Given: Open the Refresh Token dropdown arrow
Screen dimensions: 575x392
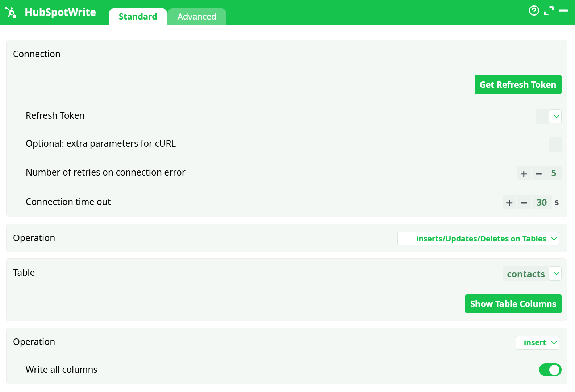Looking at the screenshot, I should tap(555, 116).
